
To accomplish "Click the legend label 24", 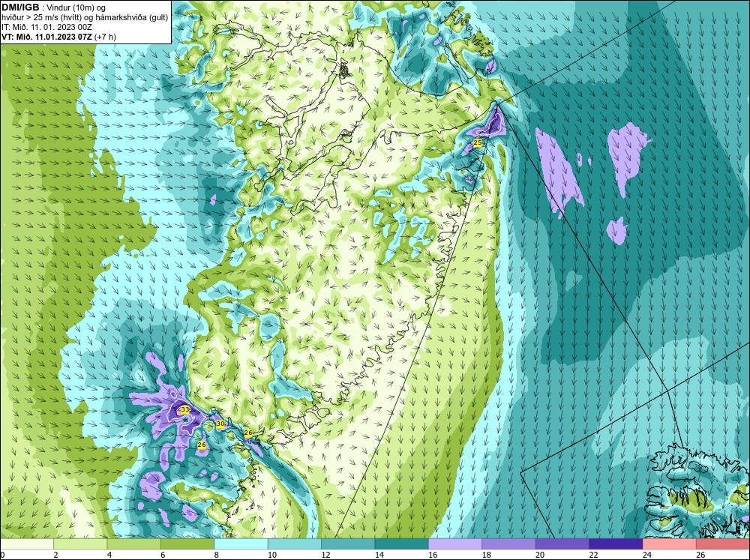I will click(x=647, y=555).
